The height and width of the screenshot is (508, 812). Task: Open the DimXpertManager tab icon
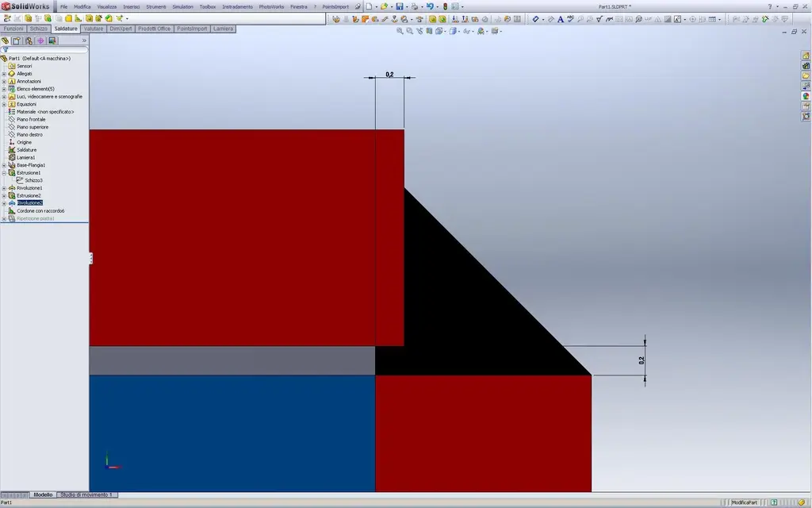[x=40, y=40]
